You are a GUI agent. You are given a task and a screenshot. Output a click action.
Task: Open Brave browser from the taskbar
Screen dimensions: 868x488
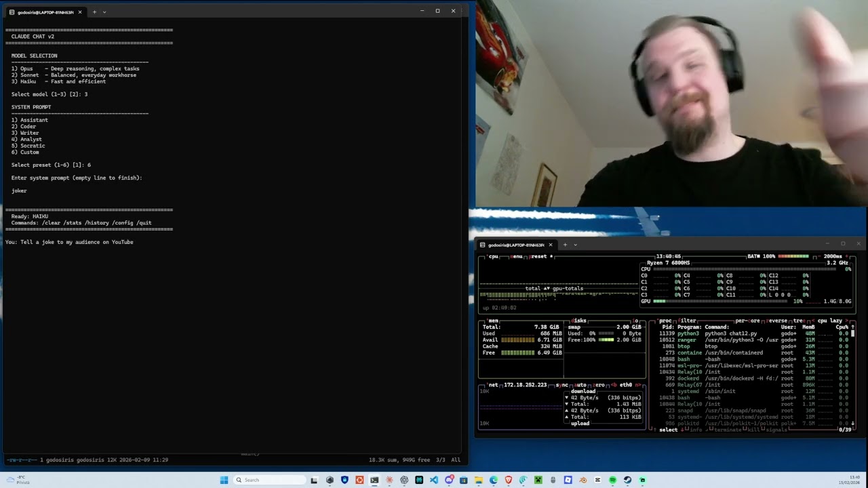pyautogui.click(x=509, y=480)
